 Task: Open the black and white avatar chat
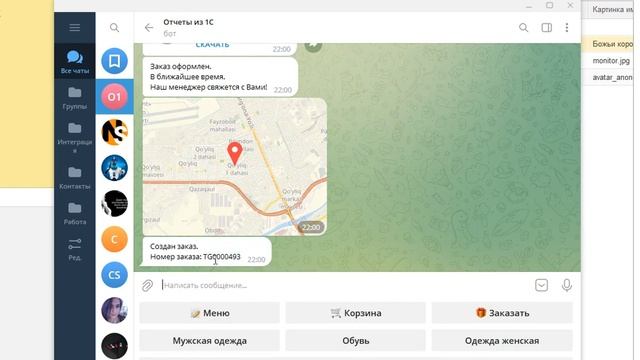[114, 203]
